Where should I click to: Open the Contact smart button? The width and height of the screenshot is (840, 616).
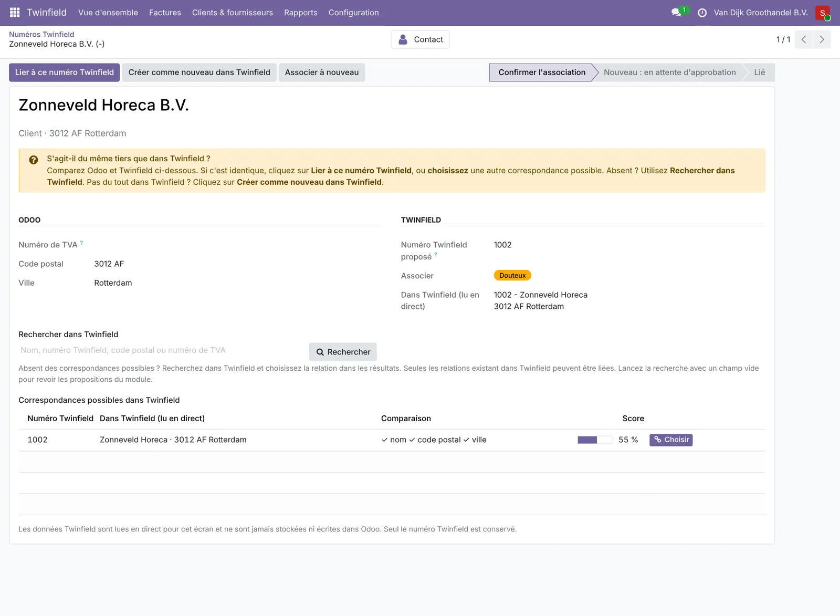coord(420,39)
